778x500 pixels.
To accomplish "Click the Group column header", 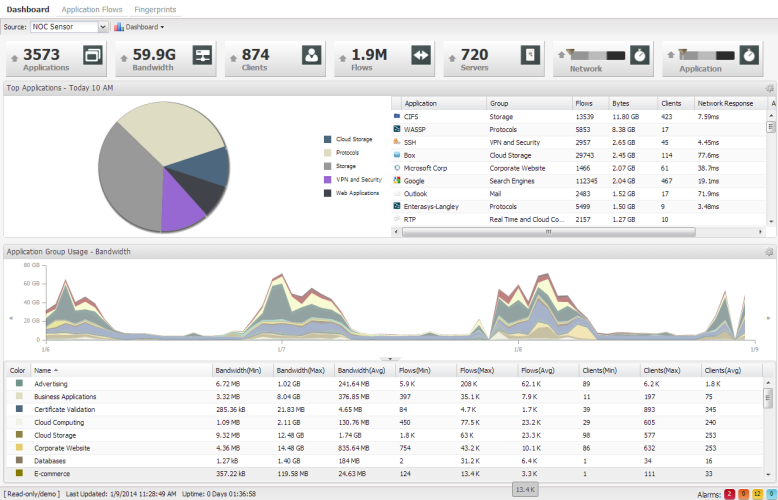I will [529, 103].
